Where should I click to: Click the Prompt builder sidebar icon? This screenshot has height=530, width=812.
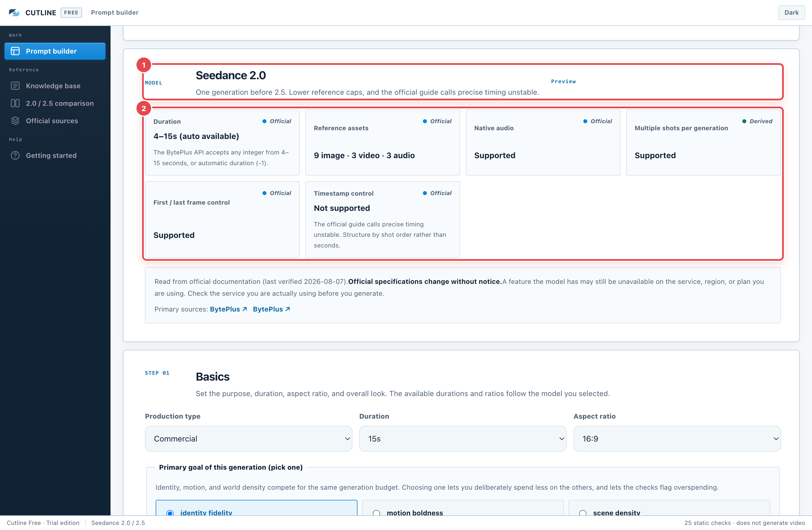[x=15, y=51]
